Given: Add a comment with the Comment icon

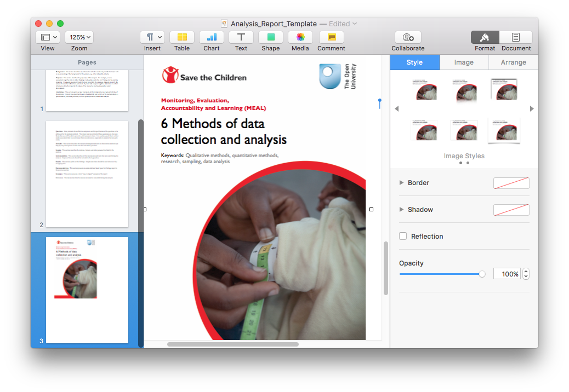Looking at the screenshot, I should tap(331, 37).
